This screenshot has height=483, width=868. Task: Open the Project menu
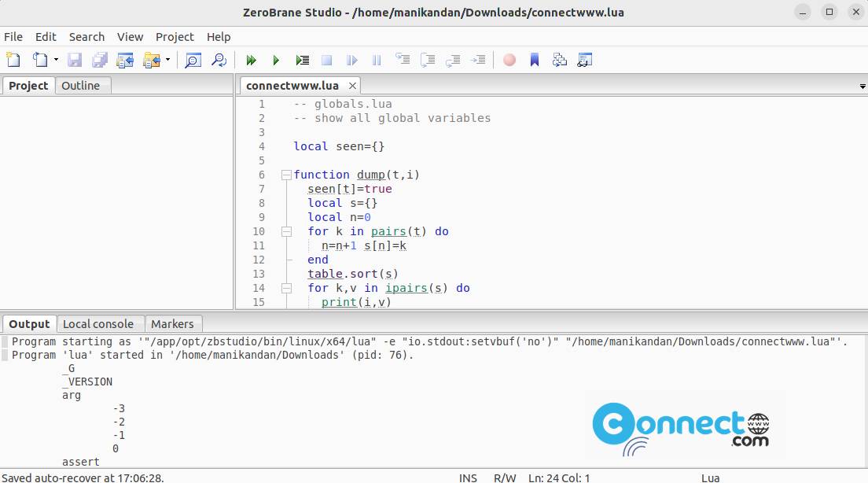pos(175,37)
